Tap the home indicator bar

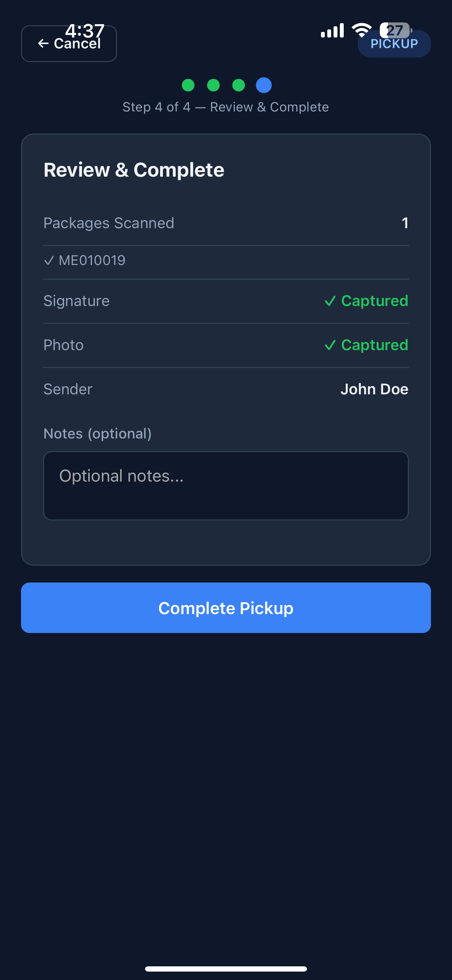coord(226,968)
